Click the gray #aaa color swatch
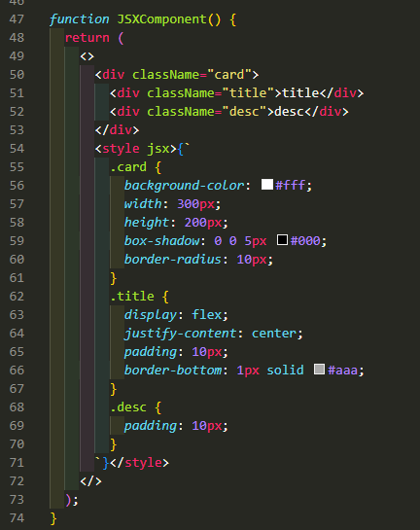The image size is (420, 530). 319,370
